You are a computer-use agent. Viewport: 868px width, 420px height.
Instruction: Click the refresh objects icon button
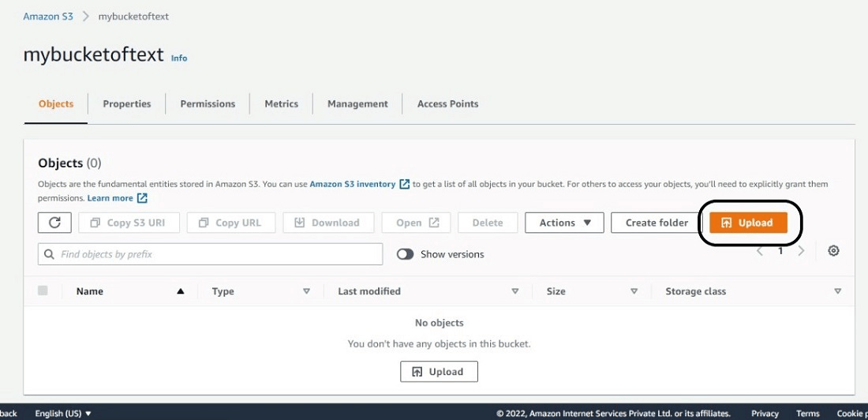click(x=54, y=223)
